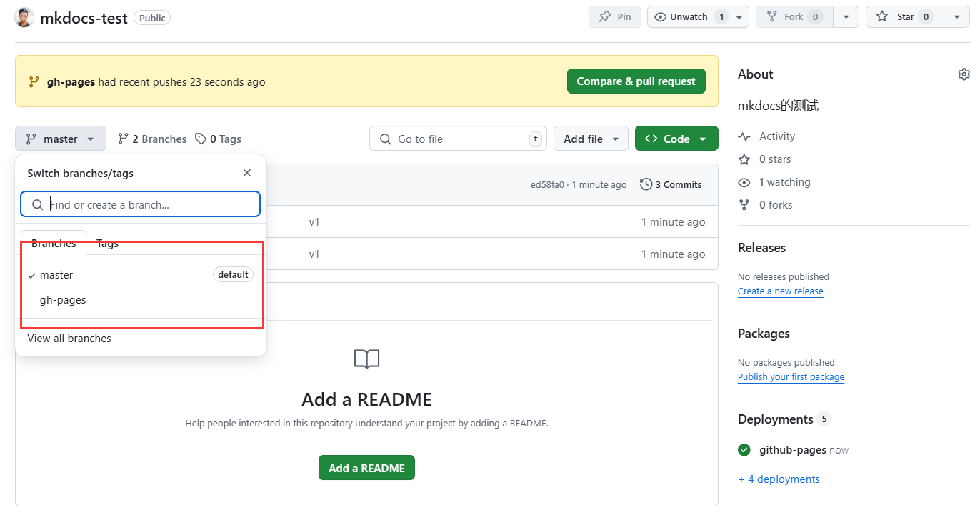Click Compare & pull request button
The width and height of the screenshot is (980, 515).
[636, 81]
